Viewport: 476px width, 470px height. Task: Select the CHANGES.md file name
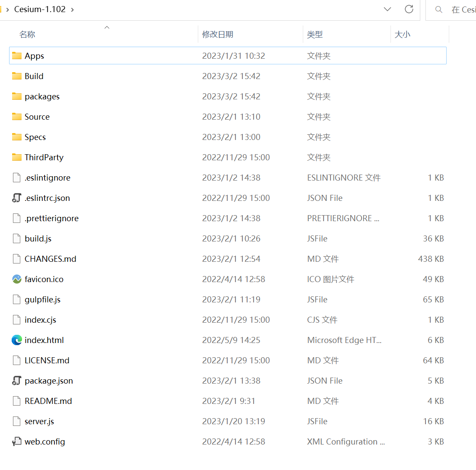[x=51, y=259]
